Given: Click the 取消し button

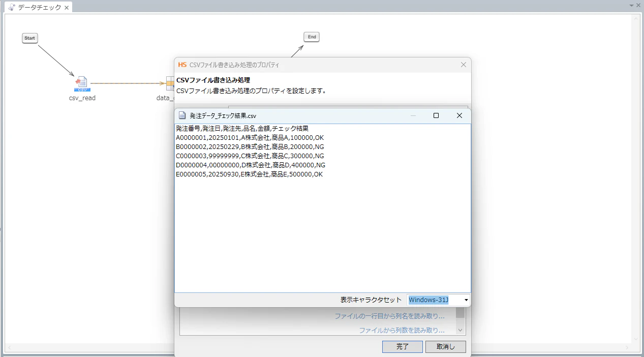Looking at the screenshot, I should (x=446, y=347).
